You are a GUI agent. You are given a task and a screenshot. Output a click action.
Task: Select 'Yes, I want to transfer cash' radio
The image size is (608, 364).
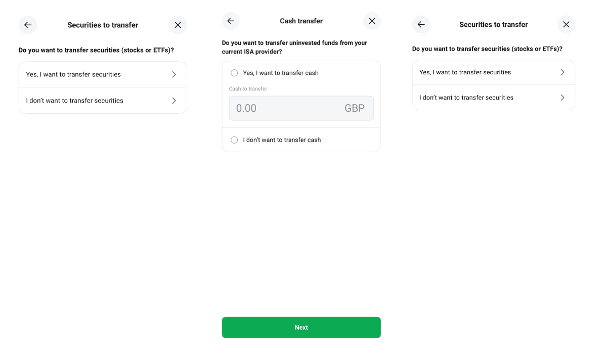234,73
